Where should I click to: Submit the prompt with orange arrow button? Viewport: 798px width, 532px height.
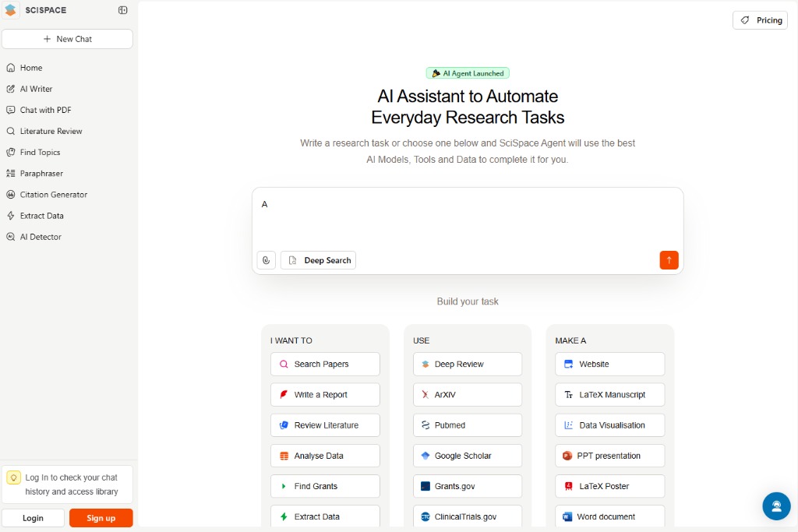click(669, 260)
